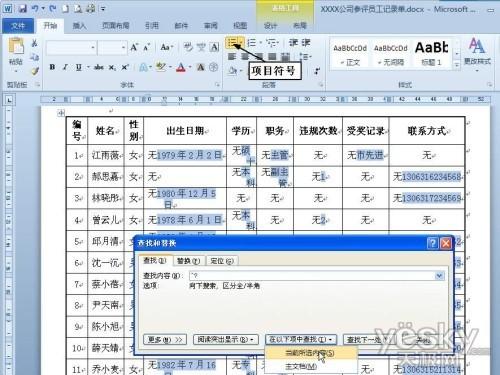Open the font size combo box
This screenshot has height=375, width=500.
click(112, 48)
